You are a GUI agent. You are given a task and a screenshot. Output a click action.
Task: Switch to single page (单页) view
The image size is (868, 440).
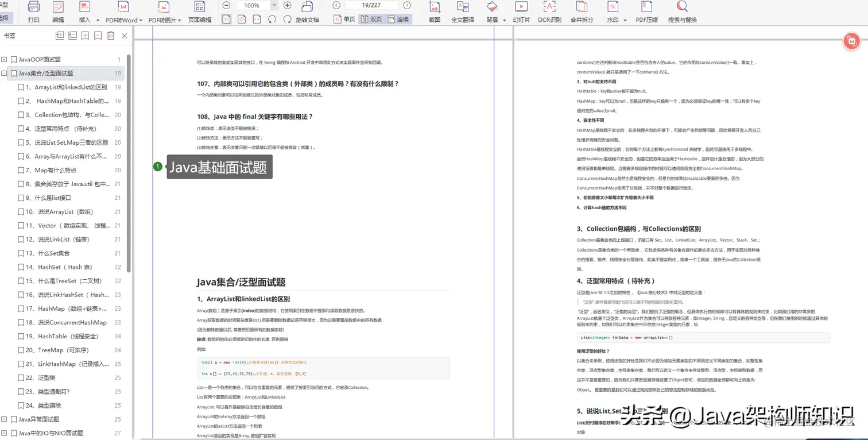tap(348, 19)
